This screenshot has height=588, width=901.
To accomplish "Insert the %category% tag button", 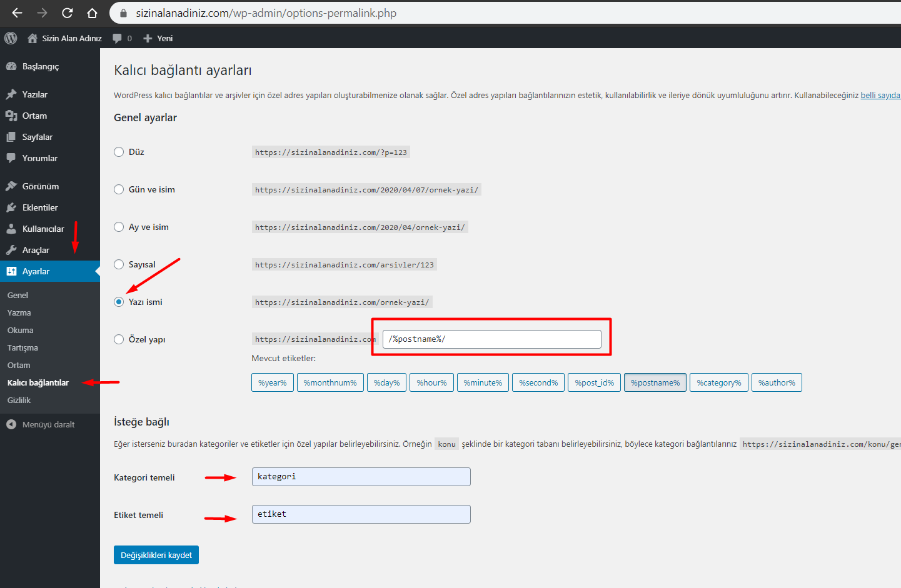I will click(x=718, y=382).
